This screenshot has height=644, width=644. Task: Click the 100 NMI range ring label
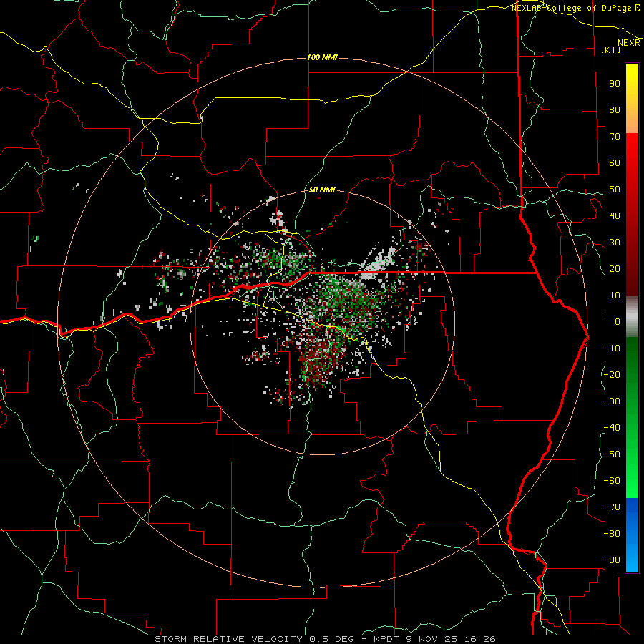(322, 57)
